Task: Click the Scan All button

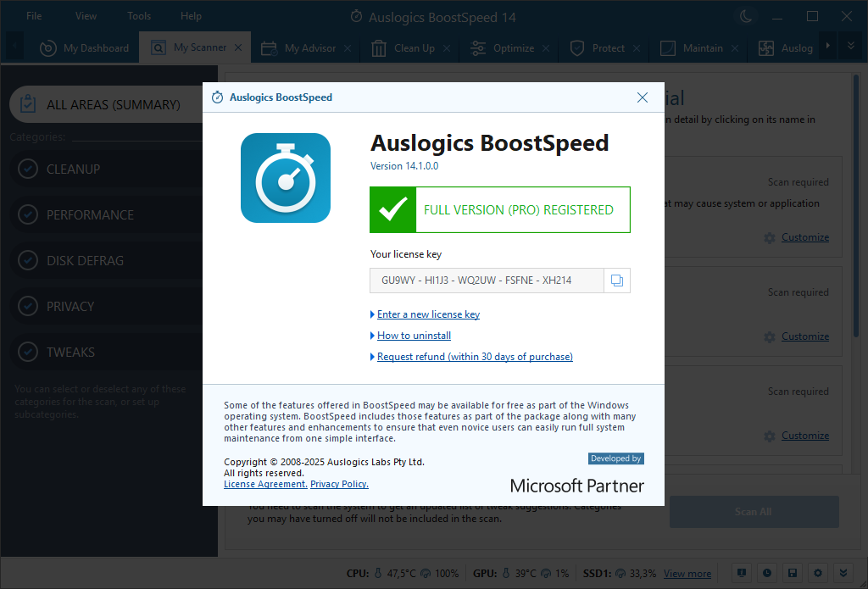Action: tap(754, 512)
